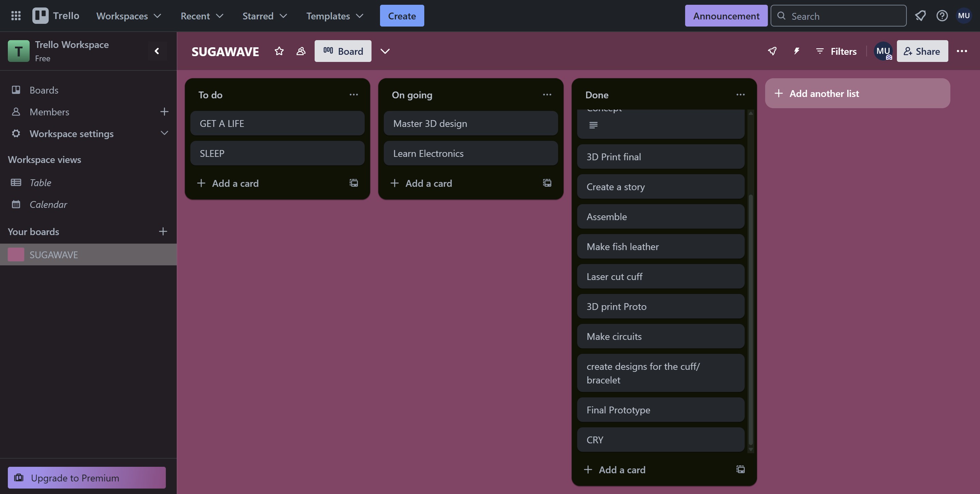The width and height of the screenshot is (980, 494).
Task: Click the Announcement button
Action: click(x=726, y=16)
